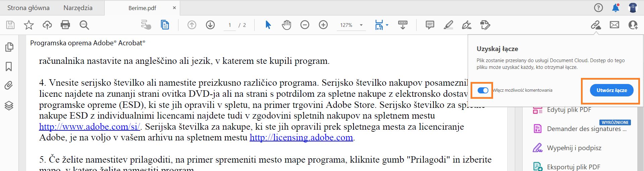
Task: Open the notifications bell
Action: (x=616, y=8)
